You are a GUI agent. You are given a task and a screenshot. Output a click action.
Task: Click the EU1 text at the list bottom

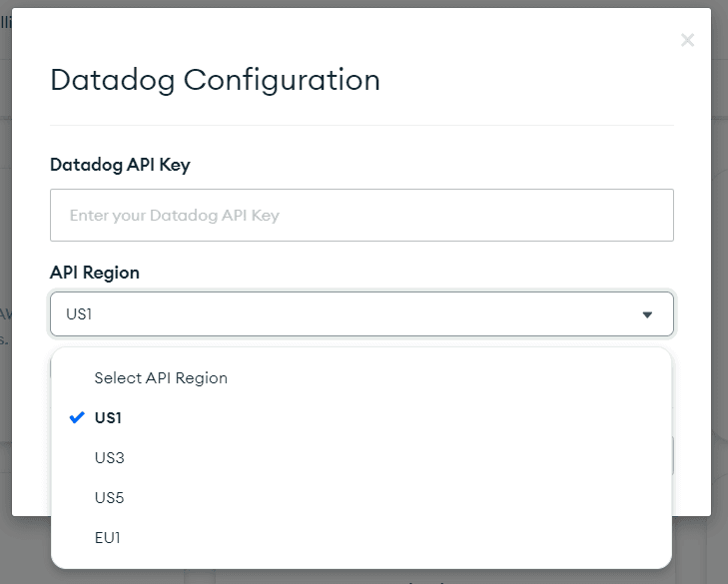109,538
